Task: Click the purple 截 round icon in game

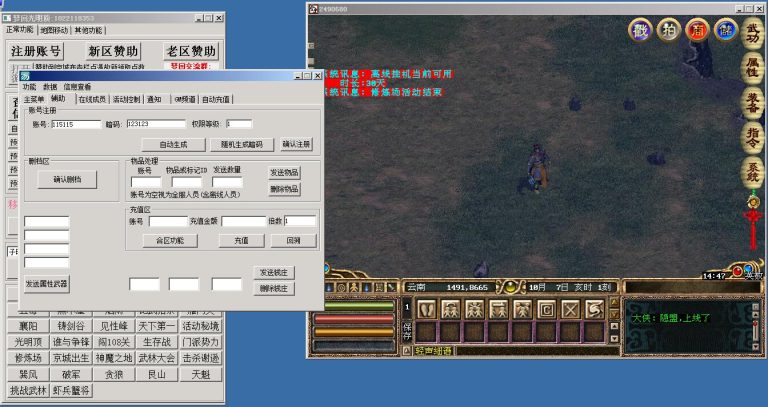Action: click(x=640, y=30)
